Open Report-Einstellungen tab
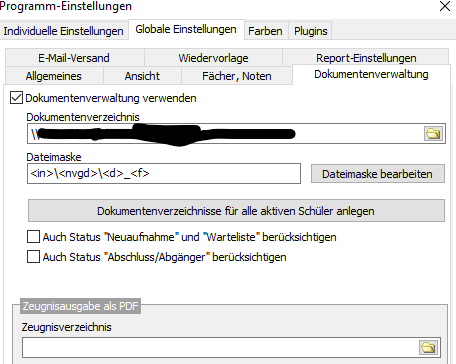 [366, 57]
